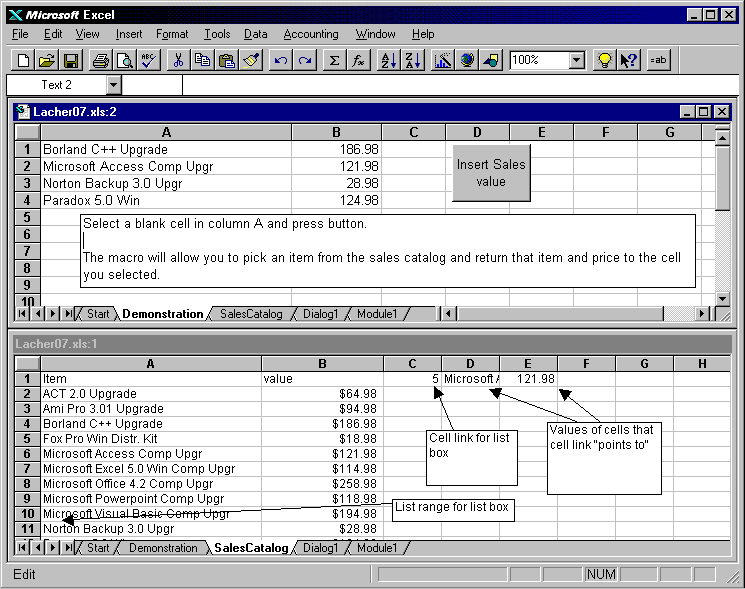This screenshot has height=589, width=745.
Task: Click the Name Box showing Text 2
Action: 57,86
